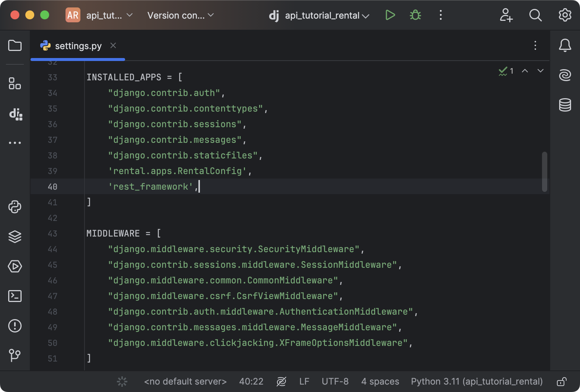Open the Version Control tool window
This screenshot has width=580, height=392.
(x=15, y=356)
